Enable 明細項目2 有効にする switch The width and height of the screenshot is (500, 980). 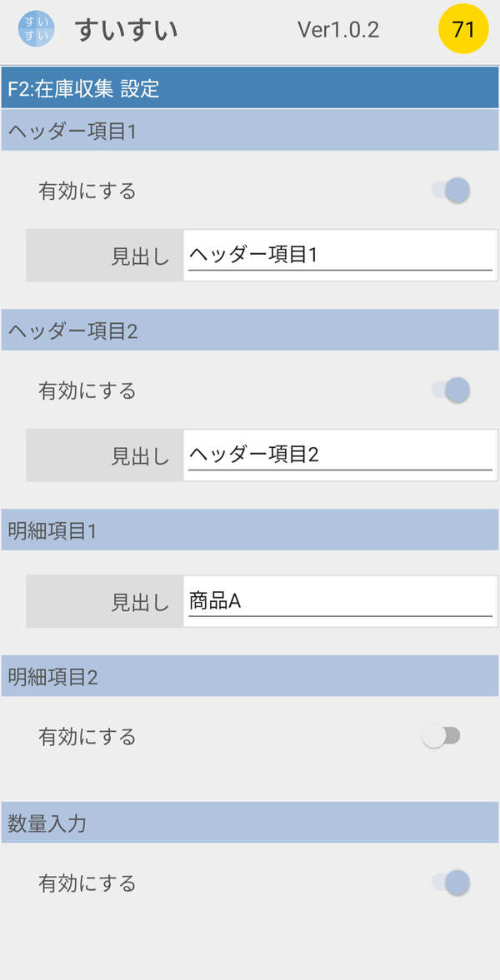[x=442, y=737]
